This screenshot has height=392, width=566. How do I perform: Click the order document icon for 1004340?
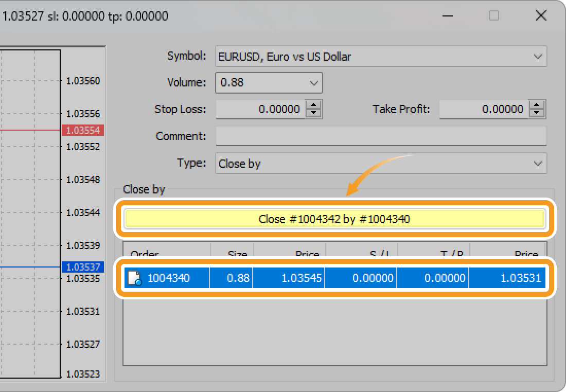click(x=134, y=278)
